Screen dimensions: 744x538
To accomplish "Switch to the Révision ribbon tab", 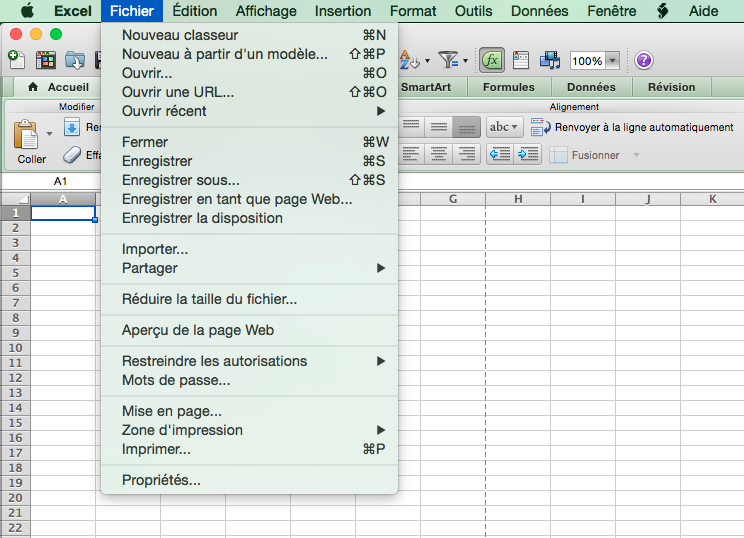I will point(671,87).
